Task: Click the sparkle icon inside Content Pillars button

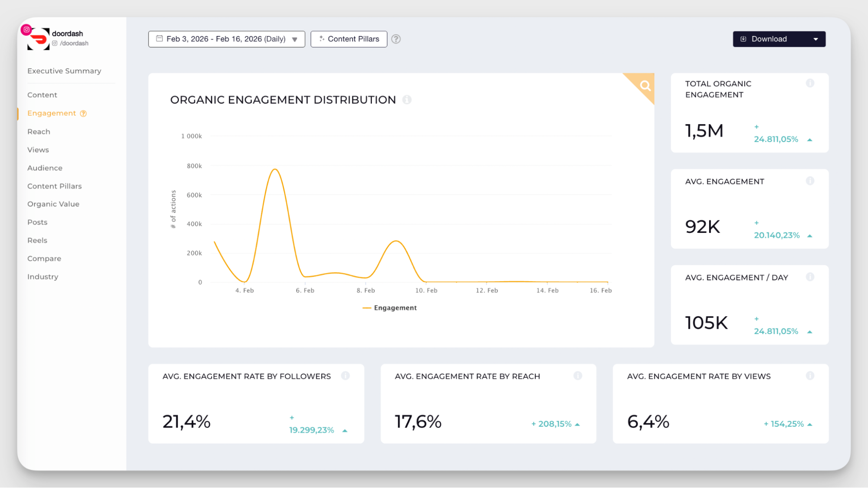Action: pos(322,39)
